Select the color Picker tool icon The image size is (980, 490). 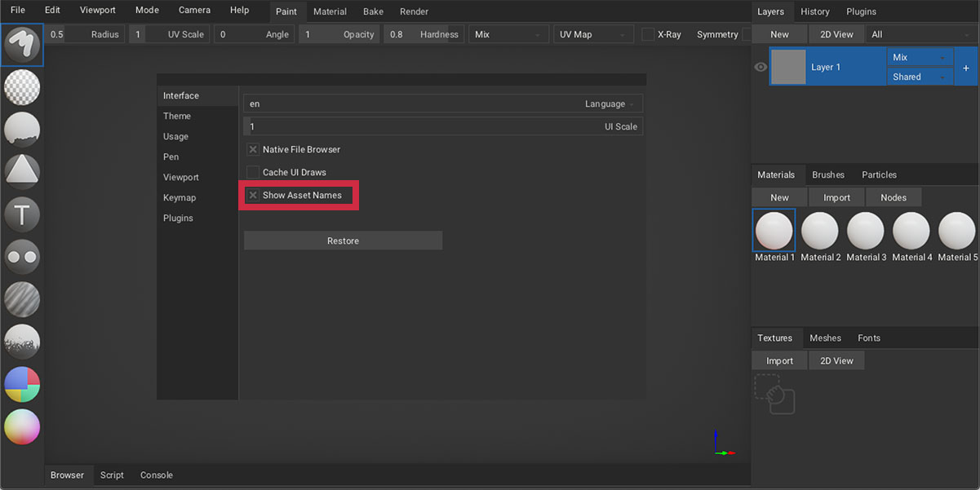(x=22, y=426)
